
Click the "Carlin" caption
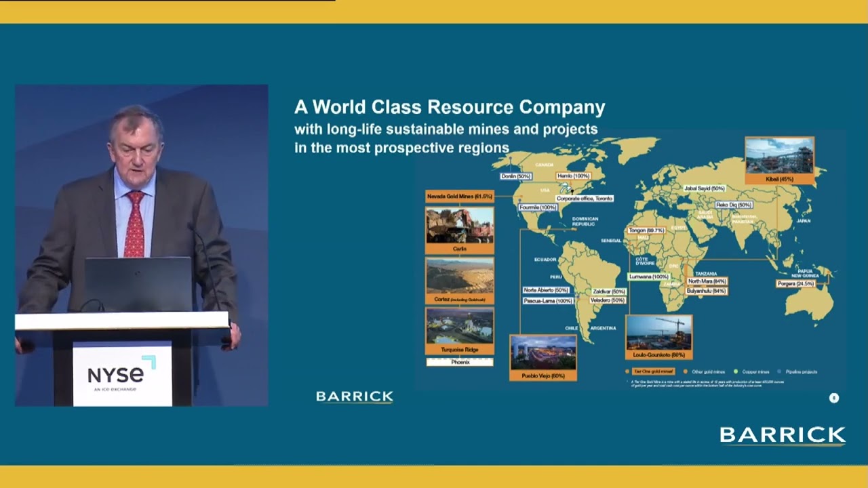click(460, 249)
